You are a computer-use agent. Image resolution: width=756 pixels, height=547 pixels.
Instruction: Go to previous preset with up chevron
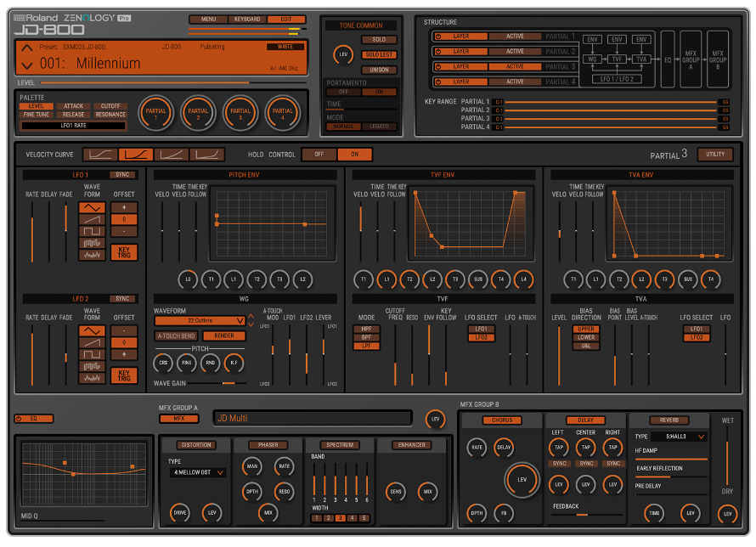(x=27, y=48)
